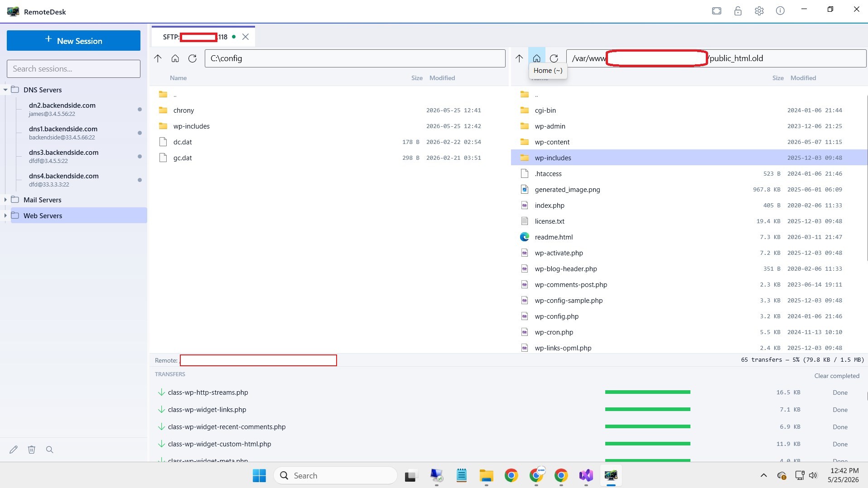868x488 pixels.
Task: Select remote wp-config.php file
Action: coord(689,316)
